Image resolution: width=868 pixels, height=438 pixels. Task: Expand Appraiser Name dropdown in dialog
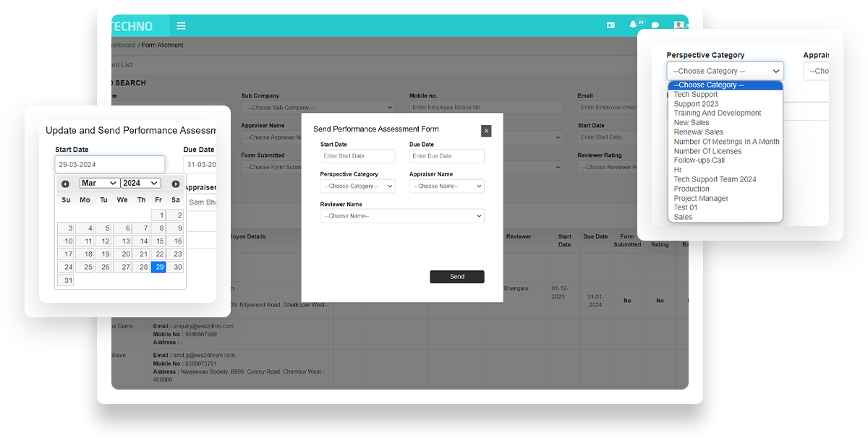click(x=446, y=186)
